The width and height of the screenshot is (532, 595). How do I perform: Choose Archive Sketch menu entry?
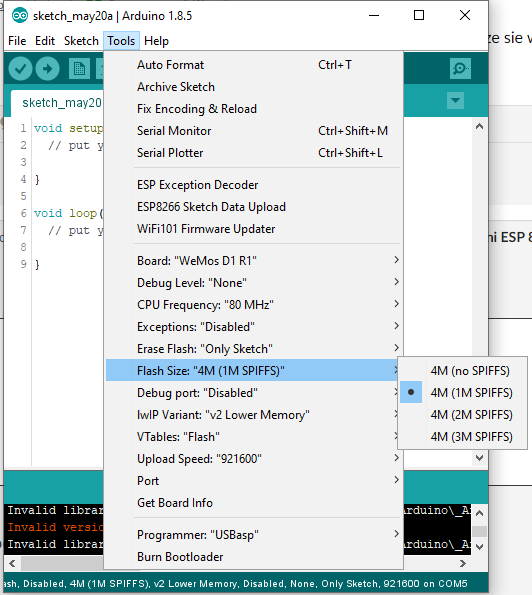253,87
